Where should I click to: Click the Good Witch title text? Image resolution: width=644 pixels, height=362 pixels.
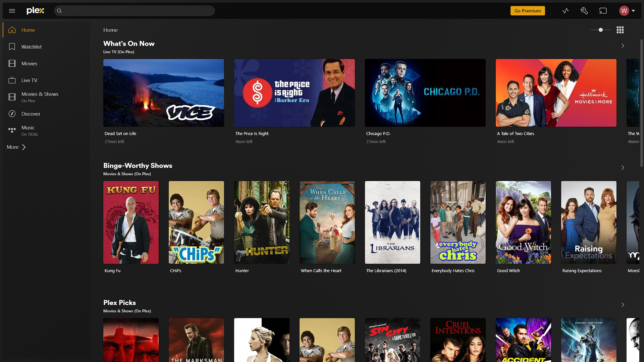508,270
